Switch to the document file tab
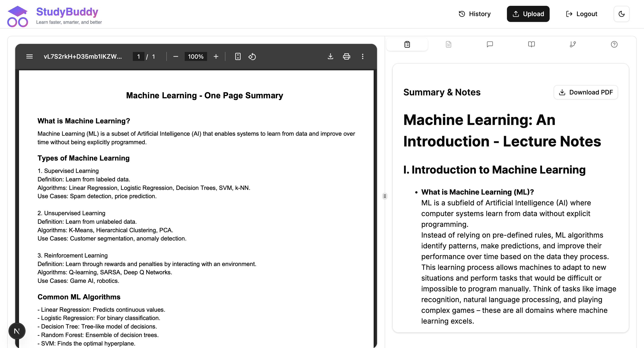Screen dimensions: 644x348 point(449,44)
